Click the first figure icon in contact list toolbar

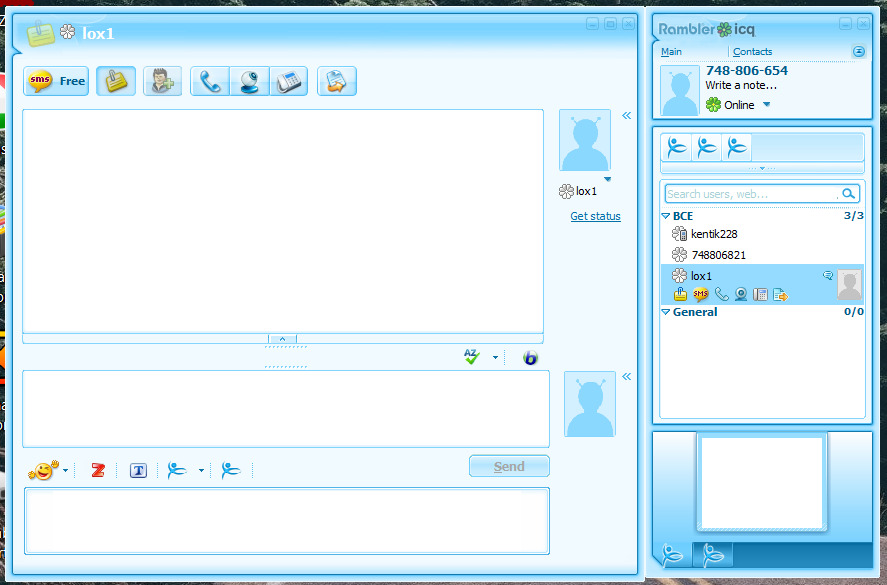tap(677, 148)
